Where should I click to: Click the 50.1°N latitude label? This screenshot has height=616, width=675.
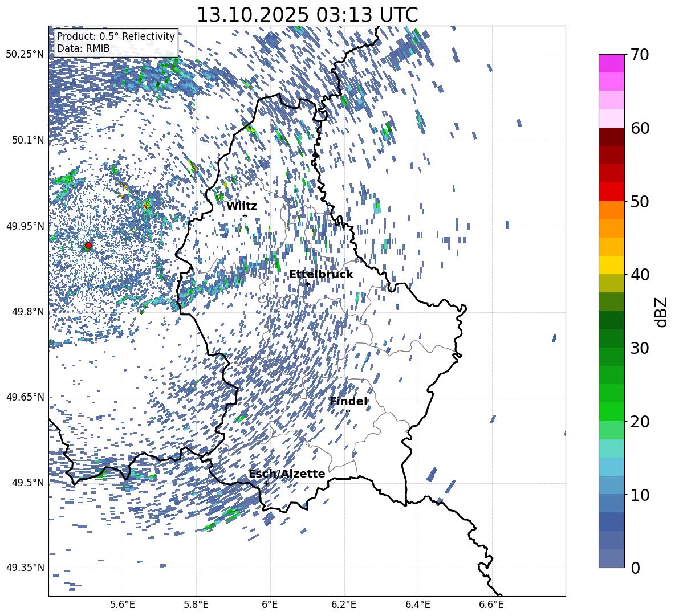[x=27, y=140]
